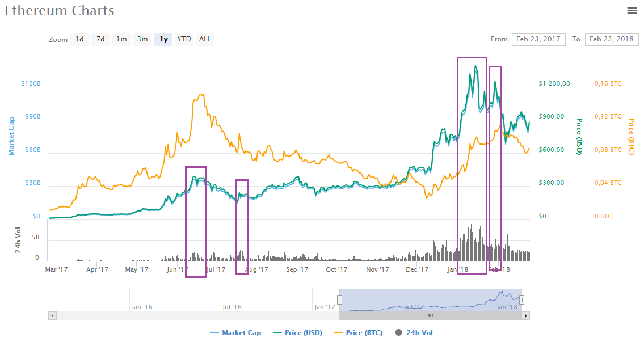Click the navigator left range handle
This screenshot has height=342, width=644.
(x=340, y=300)
